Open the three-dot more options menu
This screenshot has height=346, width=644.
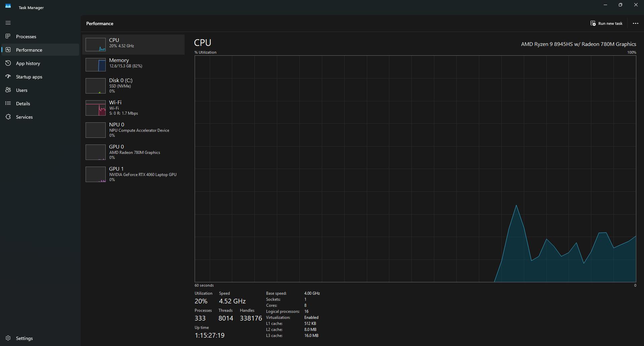click(x=635, y=23)
